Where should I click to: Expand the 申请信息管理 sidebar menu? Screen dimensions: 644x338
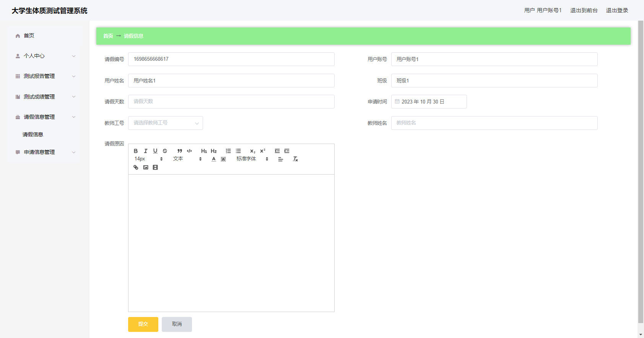click(45, 152)
